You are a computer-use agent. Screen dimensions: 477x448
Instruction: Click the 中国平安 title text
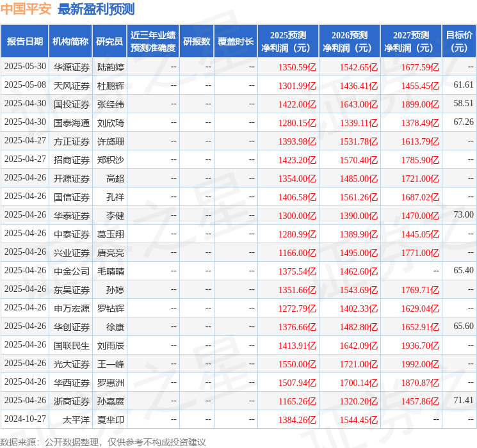[26, 9]
